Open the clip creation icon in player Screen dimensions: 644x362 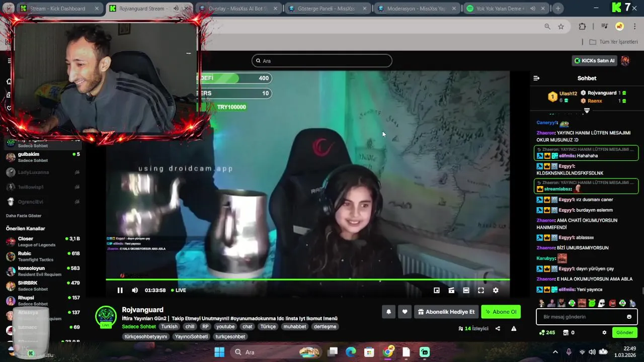[x=451, y=290]
